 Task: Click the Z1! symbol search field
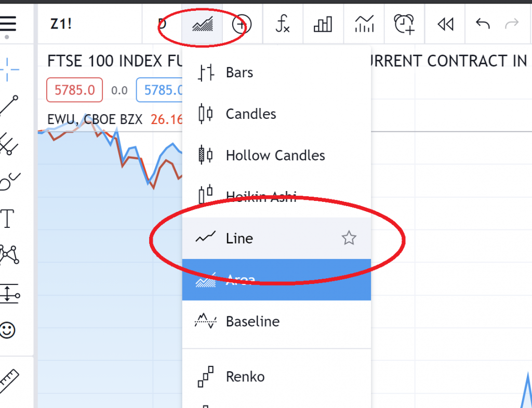click(x=61, y=24)
